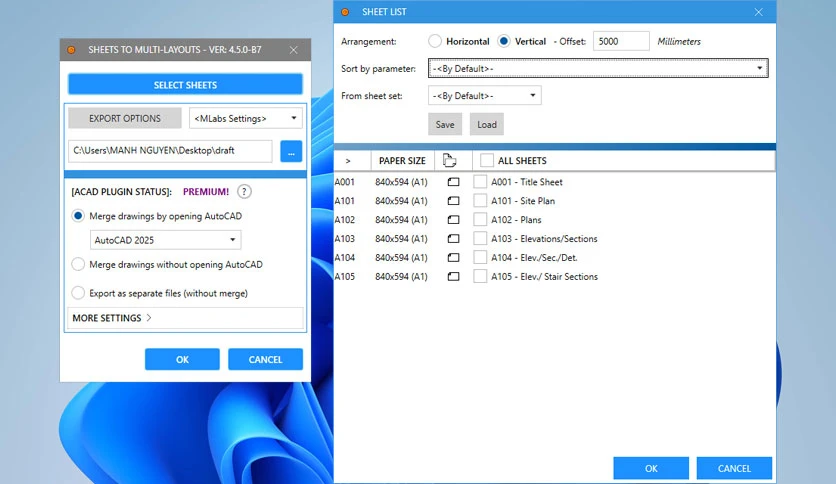The height and width of the screenshot is (484, 836).
Task: Click paper size 840x594 (A1) for A103
Action: click(401, 239)
